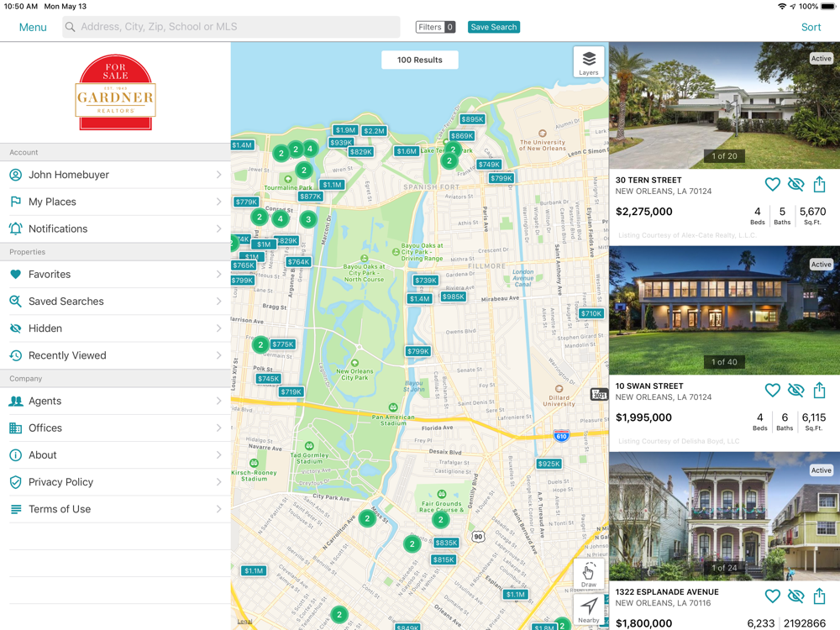The height and width of the screenshot is (630, 840).
Task: Click the Saved Searches magnifier icon
Action: [x=16, y=301]
